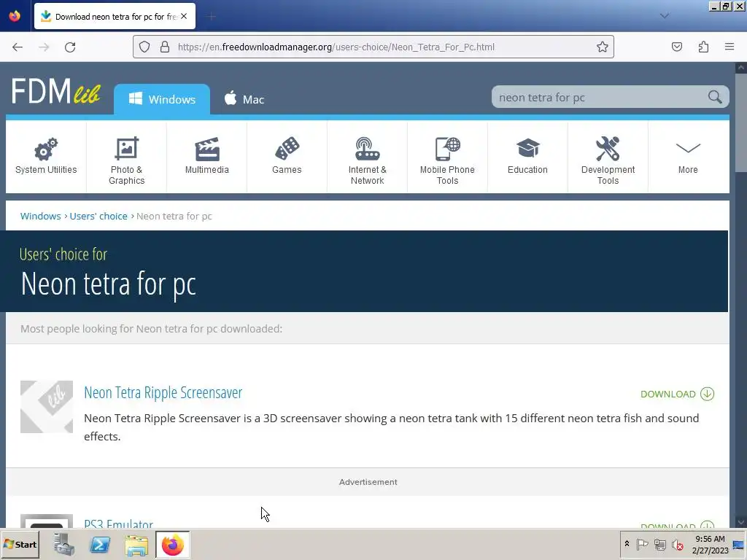The width and height of the screenshot is (747, 560).
Task: Switch to the Mac platform tab
Action: coord(244,99)
